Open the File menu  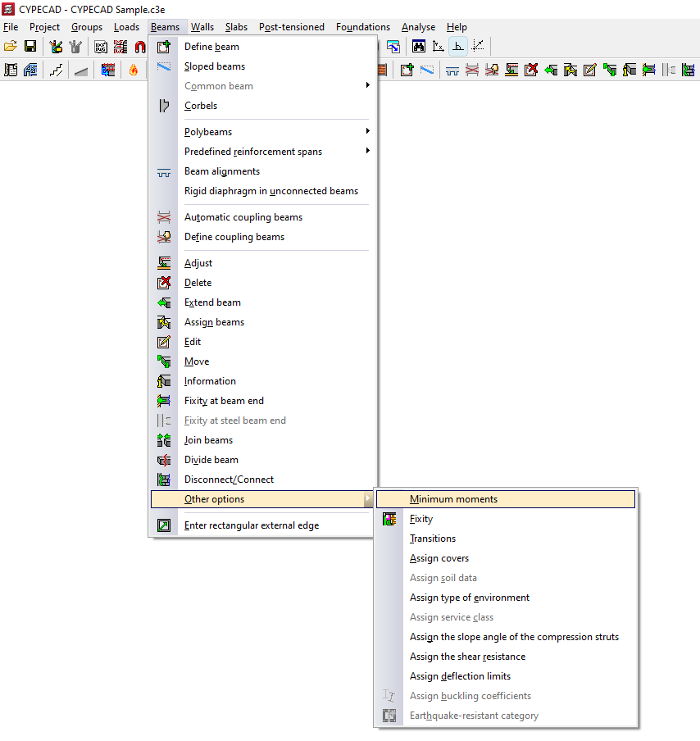tap(11, 27)
